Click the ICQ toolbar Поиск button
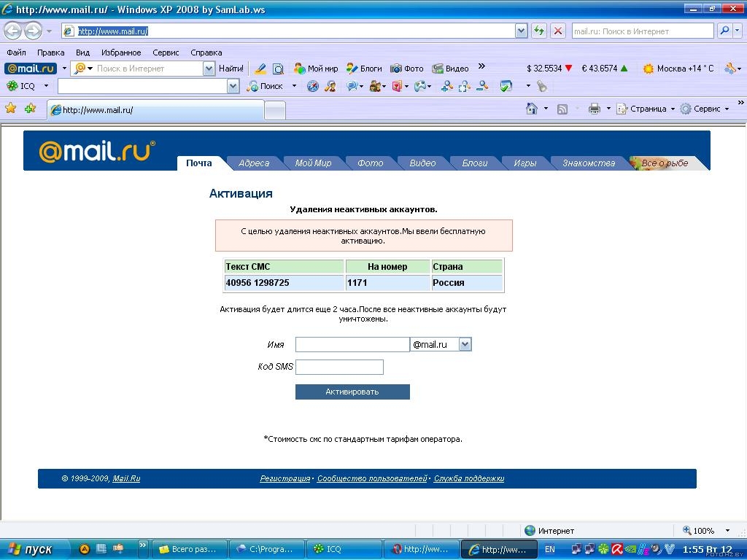747x560 pixels. (x=266, y=86)
